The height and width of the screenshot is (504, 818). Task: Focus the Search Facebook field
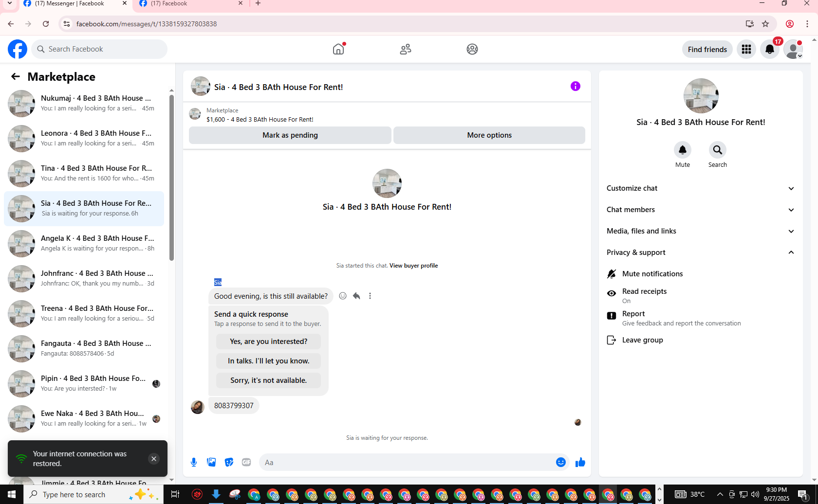coord(99,49)
